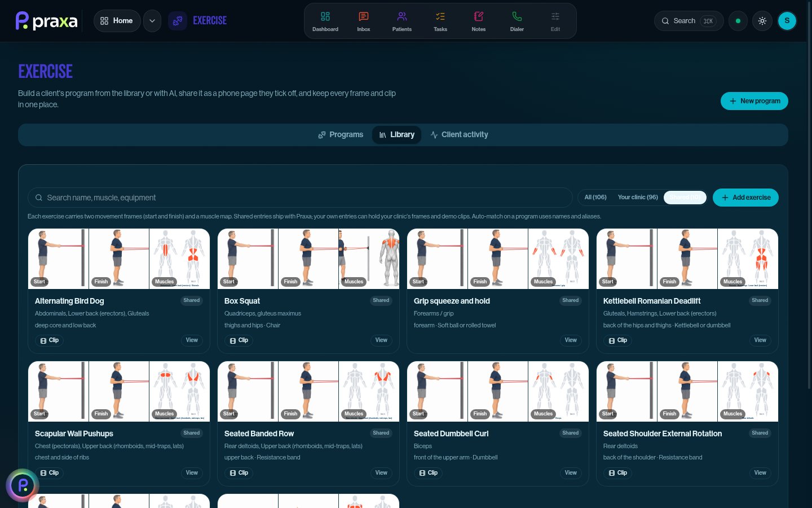Image resolution: width=812 pixels, height=508 pixels.
Task: Open the floating Praxa assistant bubble
Action: click(23, 485)
